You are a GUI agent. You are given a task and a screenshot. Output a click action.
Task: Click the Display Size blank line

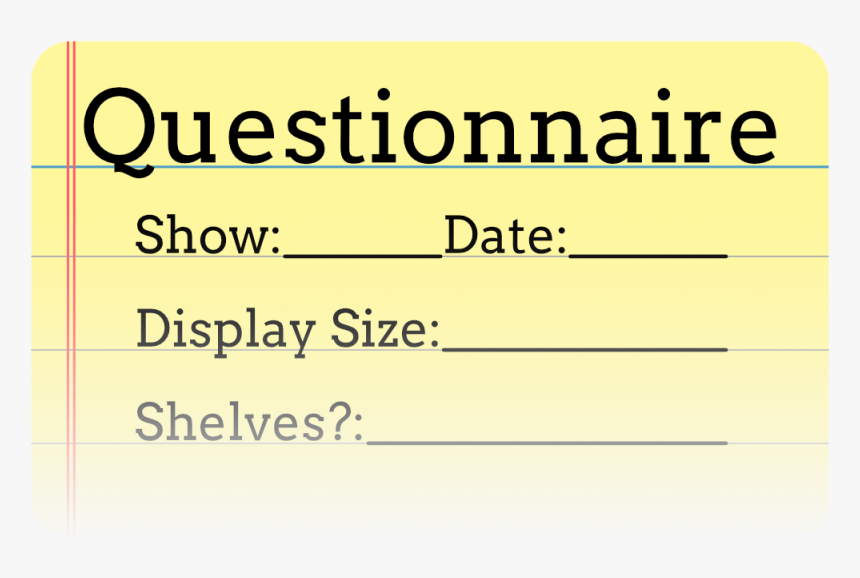point(584,348)
